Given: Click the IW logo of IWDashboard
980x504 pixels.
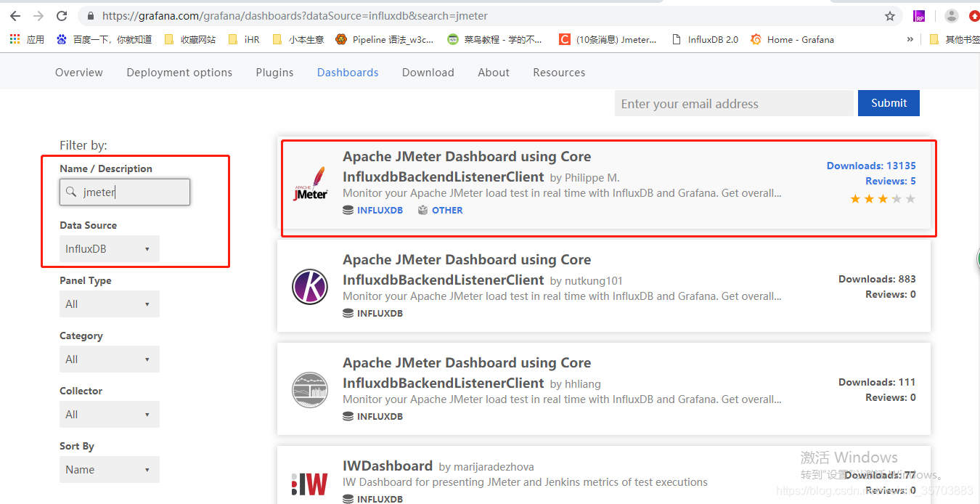Looking at the screenshot, I should (x=310, y=484).
